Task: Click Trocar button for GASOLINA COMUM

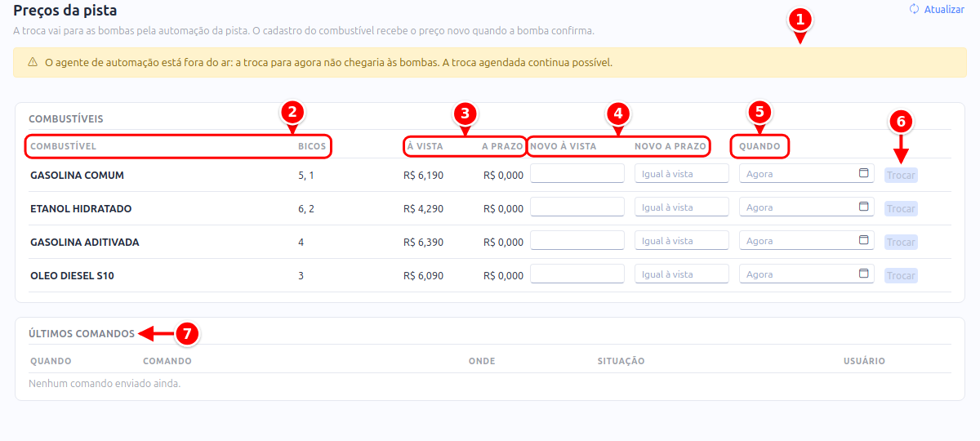Action: (901, 175)
